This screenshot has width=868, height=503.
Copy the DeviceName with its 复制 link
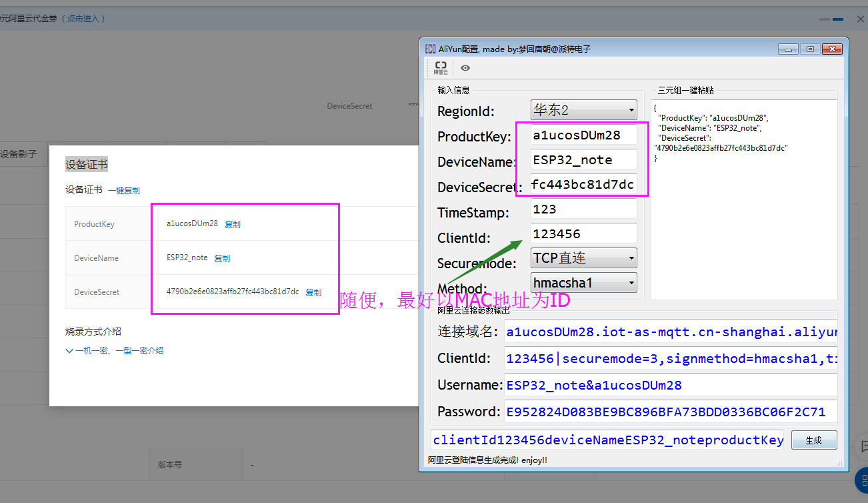click(x=222, y=258)
